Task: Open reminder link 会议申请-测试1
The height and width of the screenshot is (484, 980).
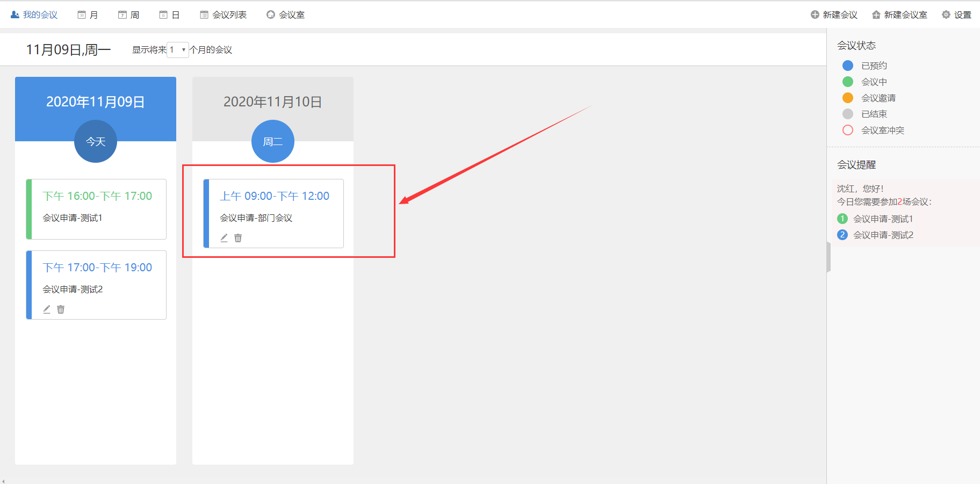Action: [x=883, y=219]
